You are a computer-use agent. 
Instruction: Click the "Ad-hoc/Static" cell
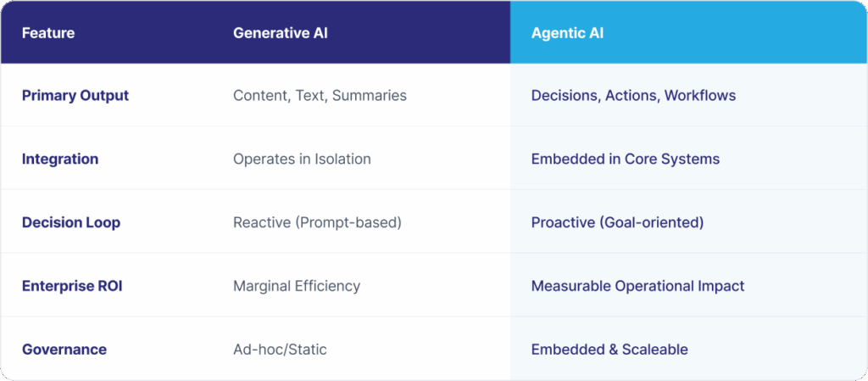[x=280, y=349]
